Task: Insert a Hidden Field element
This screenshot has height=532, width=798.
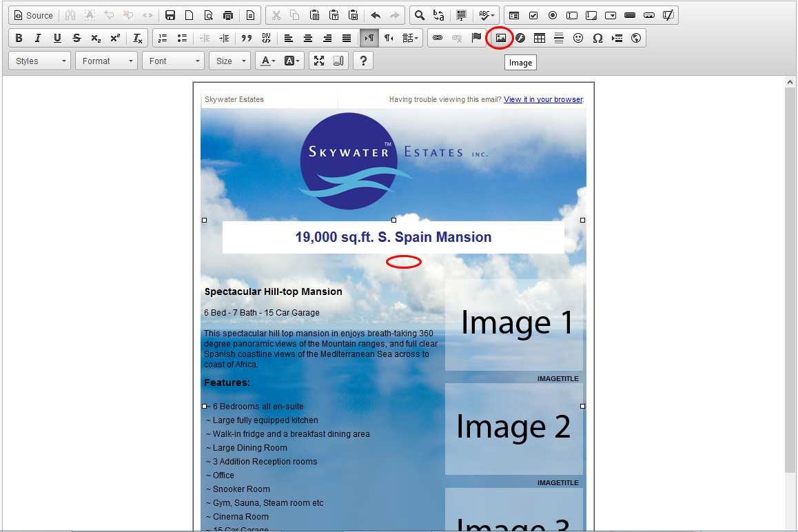Action: coord(668,15)
